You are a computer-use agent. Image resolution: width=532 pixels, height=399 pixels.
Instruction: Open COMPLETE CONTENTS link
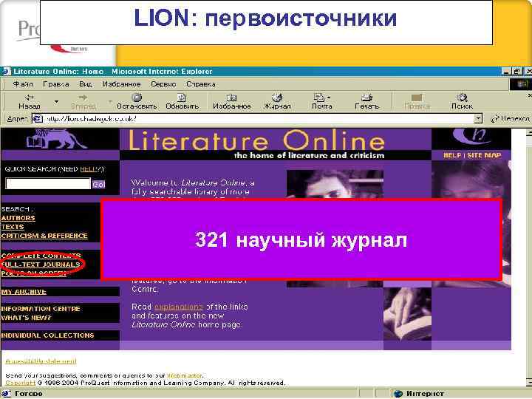tap(41, 256)
